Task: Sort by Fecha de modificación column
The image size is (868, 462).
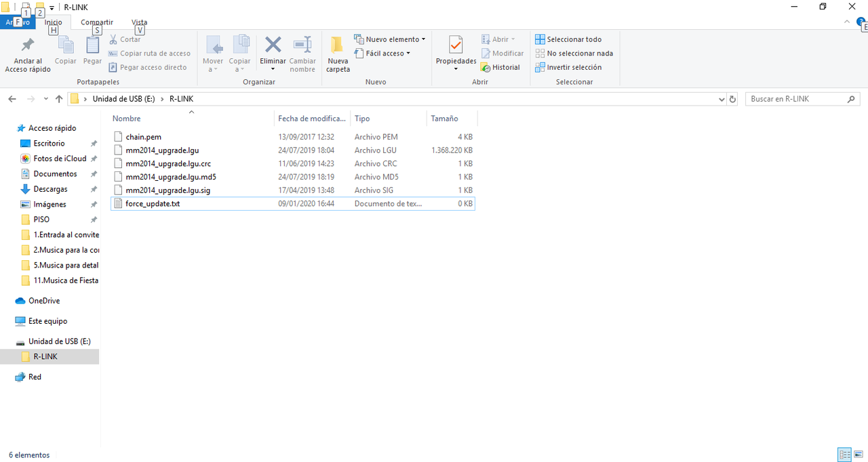Action: coord(311,119)
